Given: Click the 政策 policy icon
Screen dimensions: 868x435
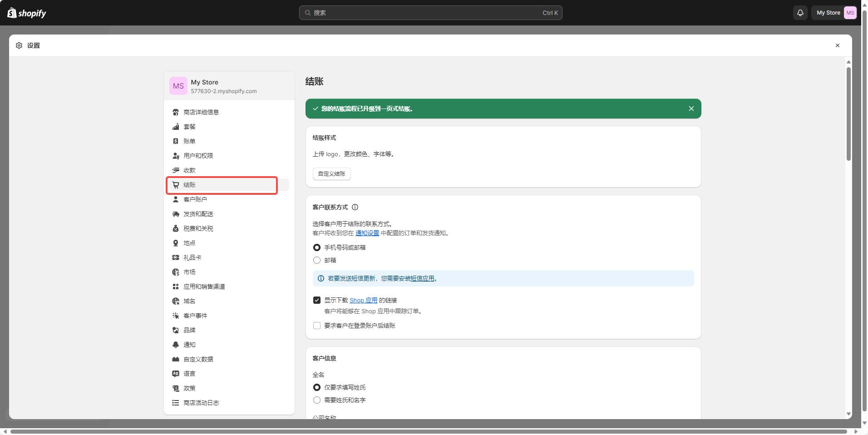Looking at the screenshot, I should tap(176, 388).
